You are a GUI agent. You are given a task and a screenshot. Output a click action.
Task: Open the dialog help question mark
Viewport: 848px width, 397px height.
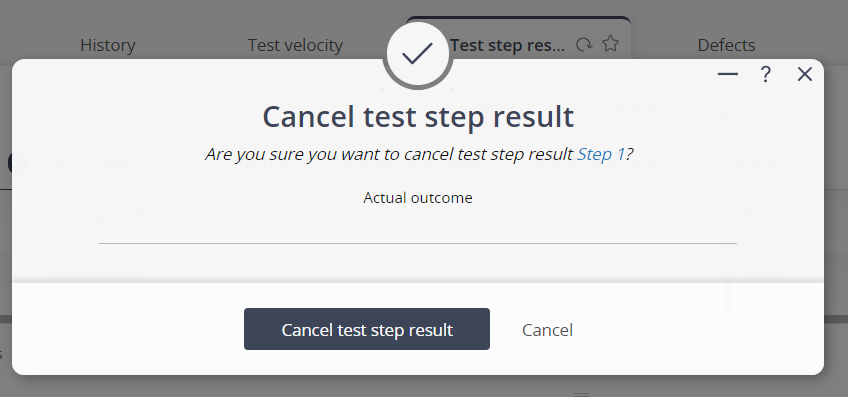click(x=765, y=74)
